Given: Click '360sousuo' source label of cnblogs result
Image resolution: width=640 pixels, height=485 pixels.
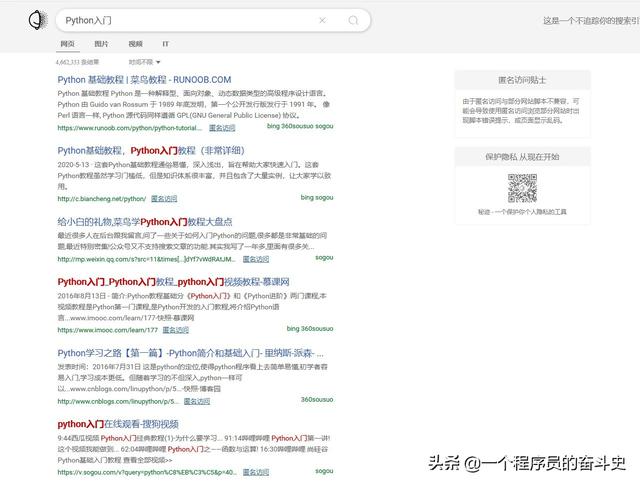Looking at the screenshot, I should tap(317, 399).
